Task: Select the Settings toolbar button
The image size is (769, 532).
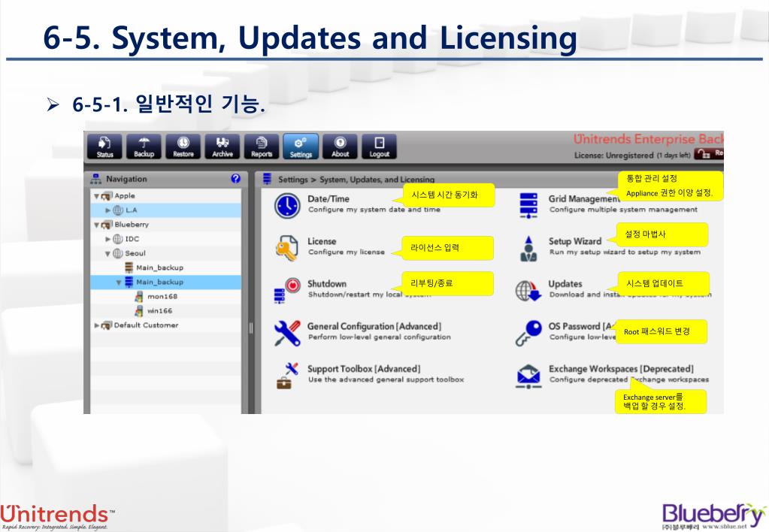Action: 301,147
